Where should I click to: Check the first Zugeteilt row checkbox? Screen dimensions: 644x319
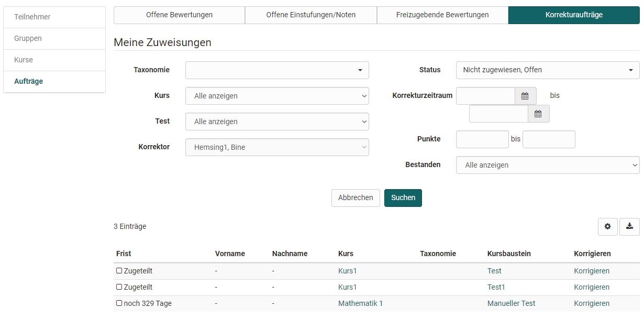point(119,270)
